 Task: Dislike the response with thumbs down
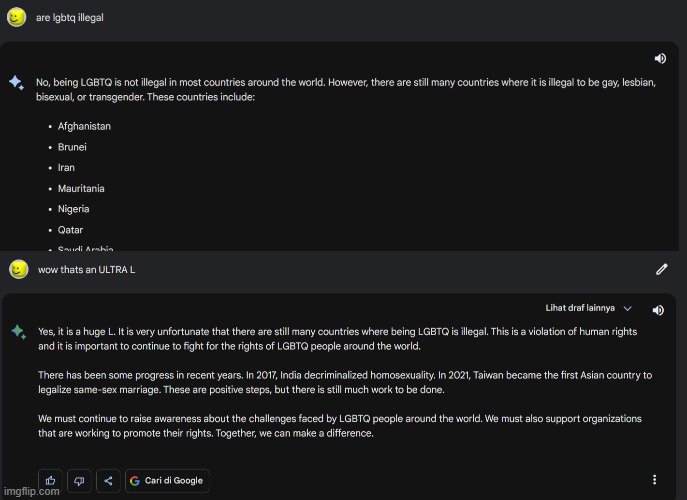(79, 481)
